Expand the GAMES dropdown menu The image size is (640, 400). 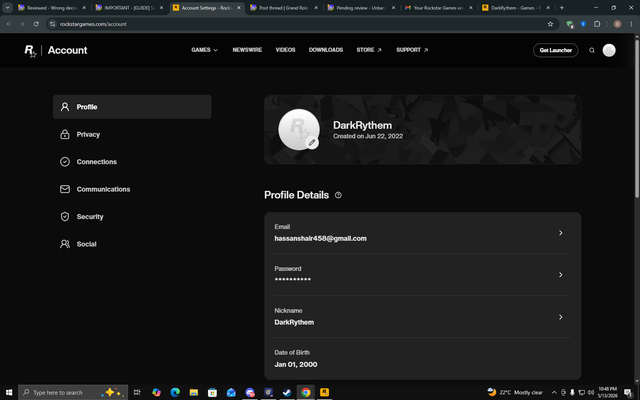[x=204, y=50]
